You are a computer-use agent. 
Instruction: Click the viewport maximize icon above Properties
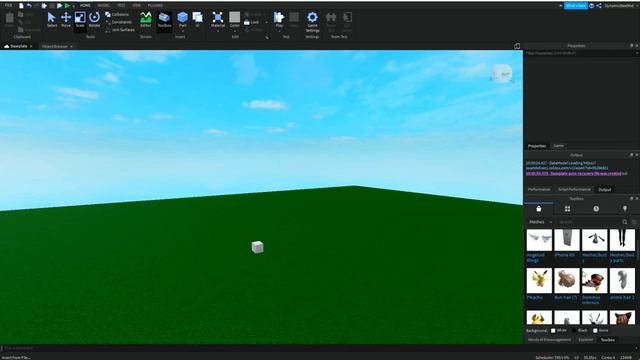[x=517, y=46]
